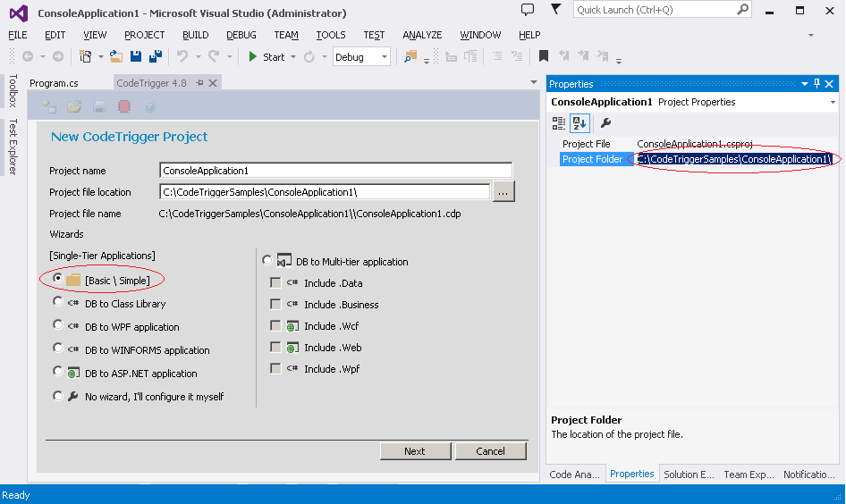Click the Save All toolbar icon
Screen dimensions: 846x504
155,57
